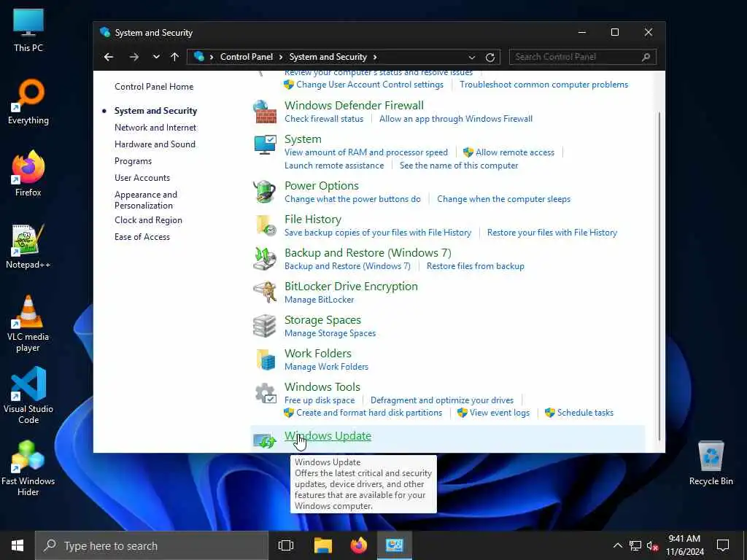
Task: Open the Recent locations dropdown arrow
Action: (x=156, y=57)
